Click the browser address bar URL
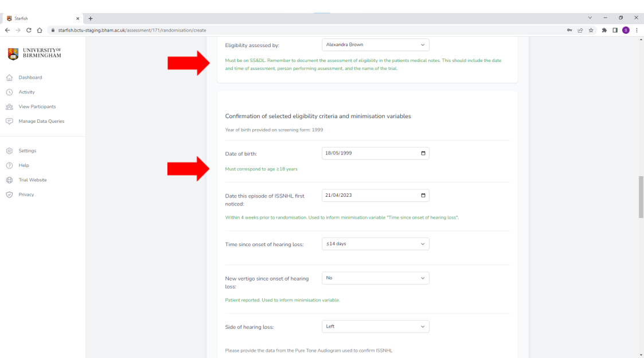 (x=132, y=30)
